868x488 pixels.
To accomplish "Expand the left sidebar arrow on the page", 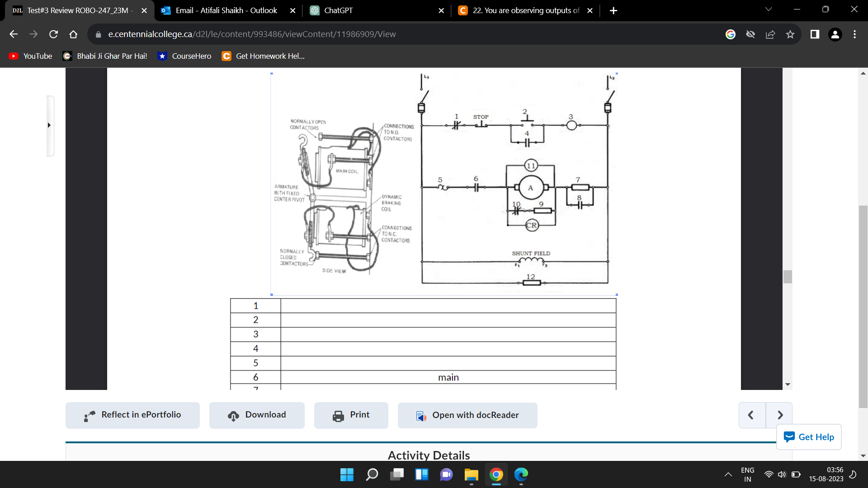I will point(49,125).
